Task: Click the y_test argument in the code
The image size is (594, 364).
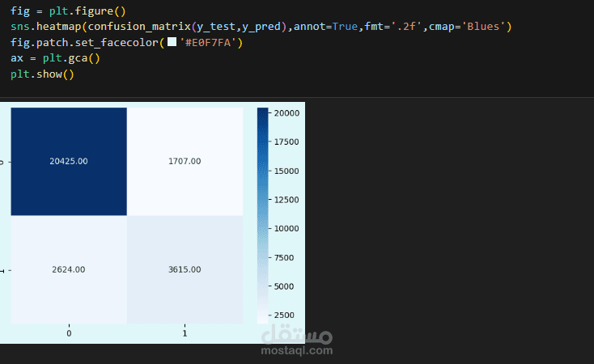Action: tap(216, 27)
